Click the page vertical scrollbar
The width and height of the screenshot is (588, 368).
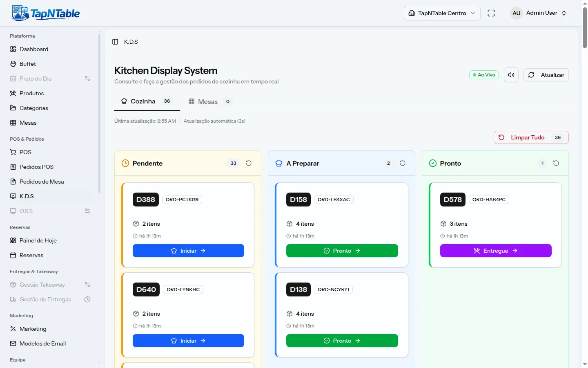click(x=585, y=27)
